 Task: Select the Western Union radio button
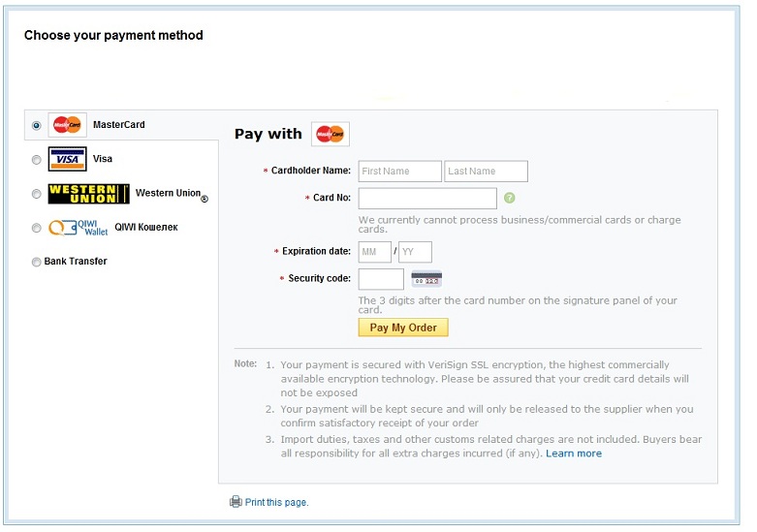[x=37, y=194]
